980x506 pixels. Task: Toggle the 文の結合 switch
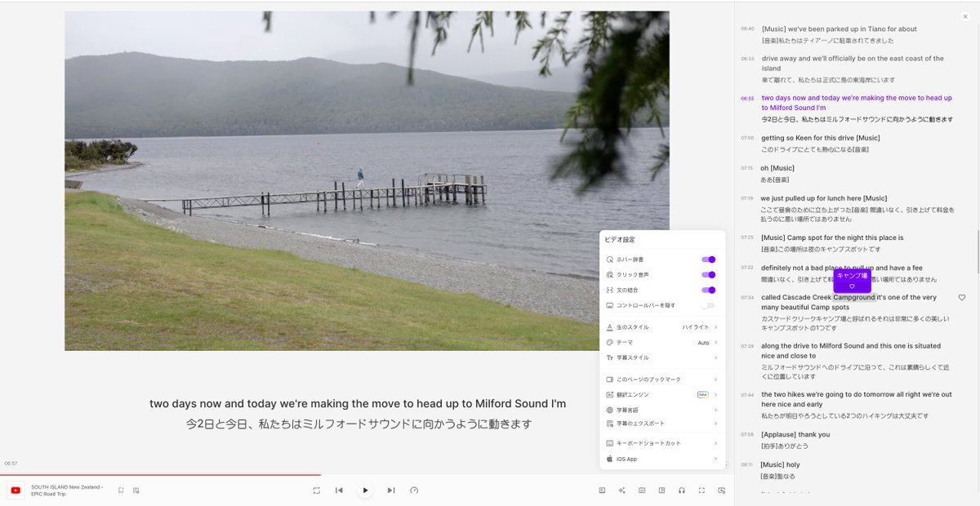[708, 290]
